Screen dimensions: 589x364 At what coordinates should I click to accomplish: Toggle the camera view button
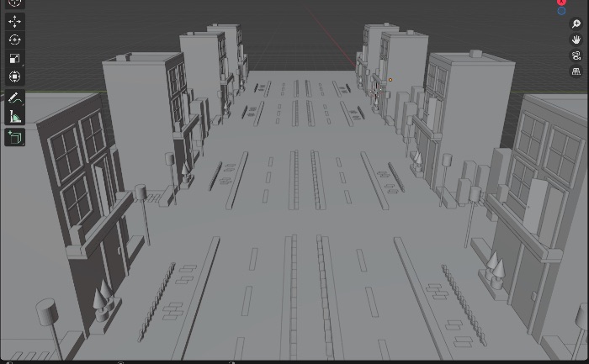point(576,55)
